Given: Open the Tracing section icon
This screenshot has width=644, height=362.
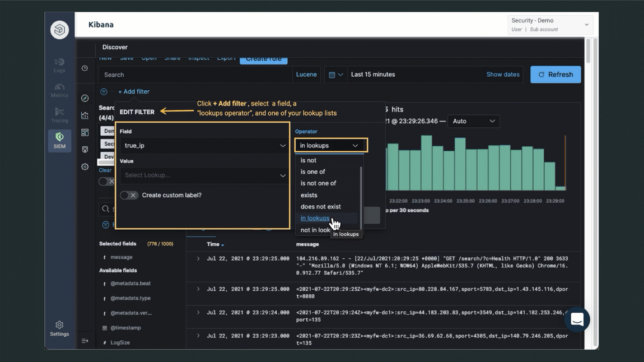Looking at the screenshot, I should [x=59, y=115].
